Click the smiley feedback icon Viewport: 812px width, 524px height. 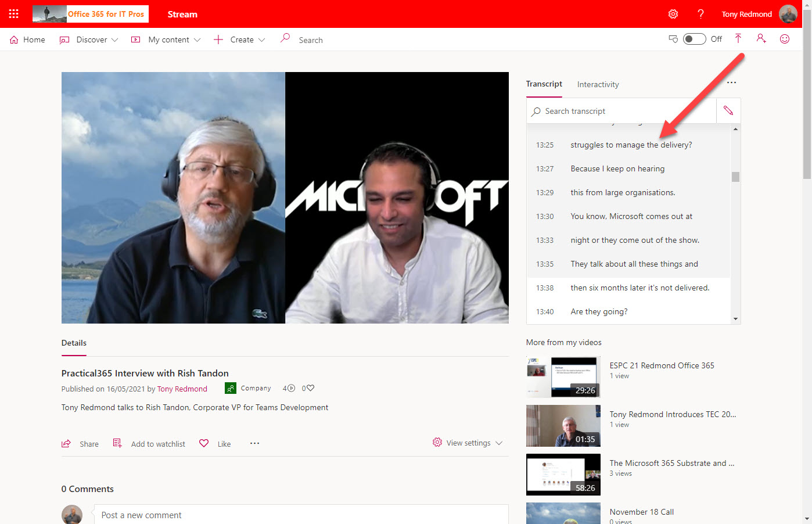point(785,39)
